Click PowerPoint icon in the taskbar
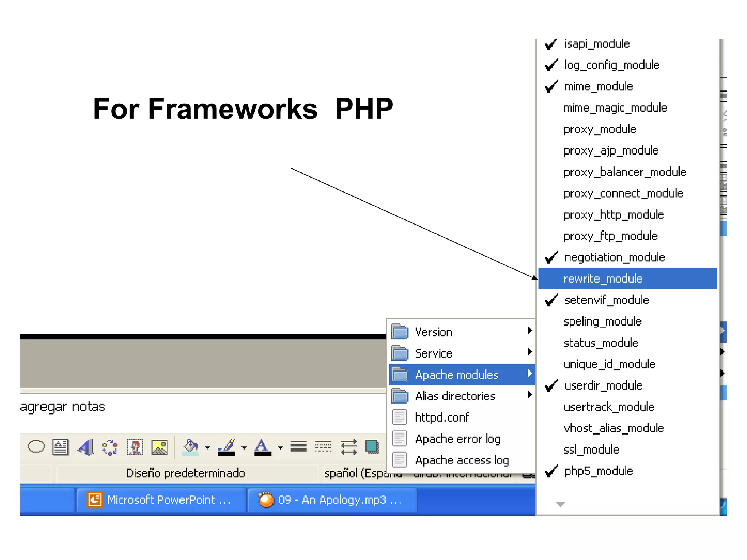Viewport: 747px width, 560px height. 95,499
